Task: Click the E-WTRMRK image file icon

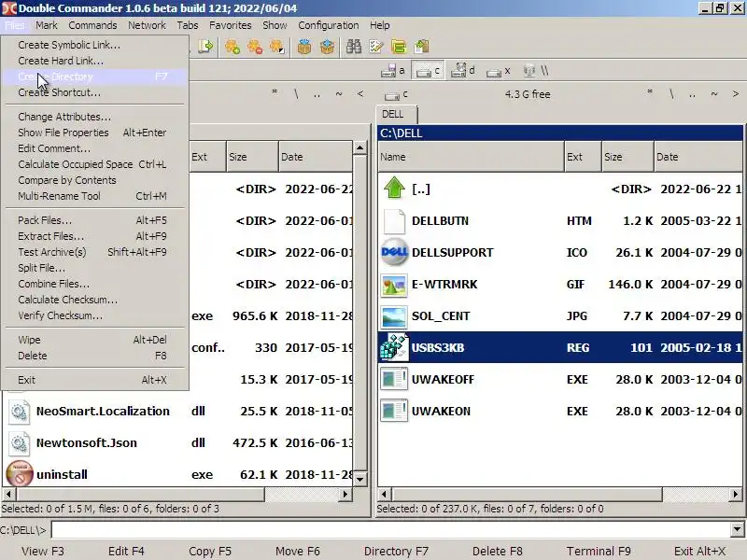Action: (394, 285)
